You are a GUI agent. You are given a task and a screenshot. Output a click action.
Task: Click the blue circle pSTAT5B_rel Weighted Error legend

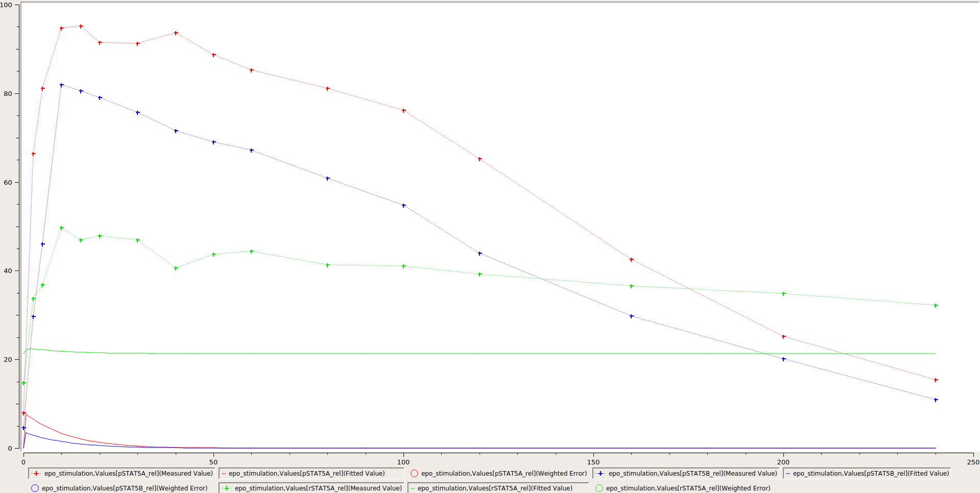point(119,488)
